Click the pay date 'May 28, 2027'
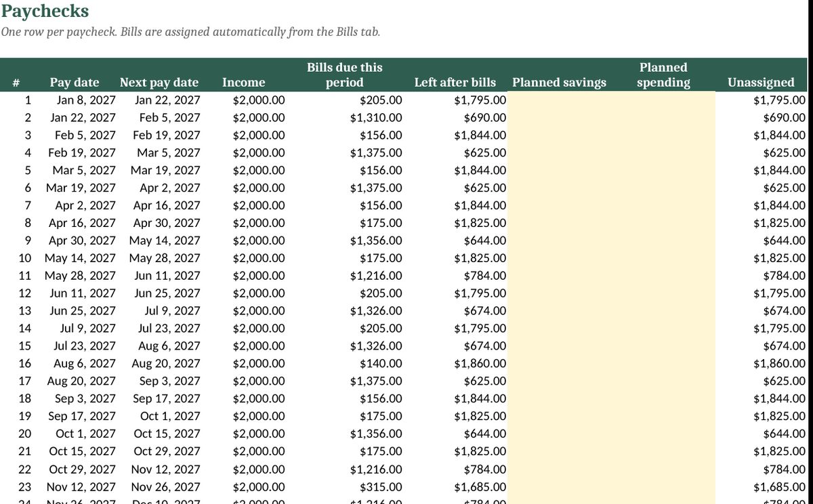 (x=80, y=276)
